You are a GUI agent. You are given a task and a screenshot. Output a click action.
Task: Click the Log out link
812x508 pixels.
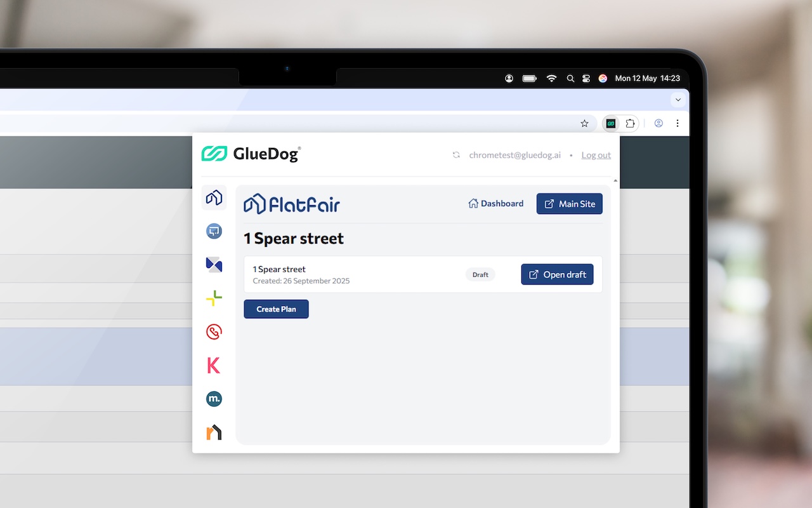tap(596, 155)
